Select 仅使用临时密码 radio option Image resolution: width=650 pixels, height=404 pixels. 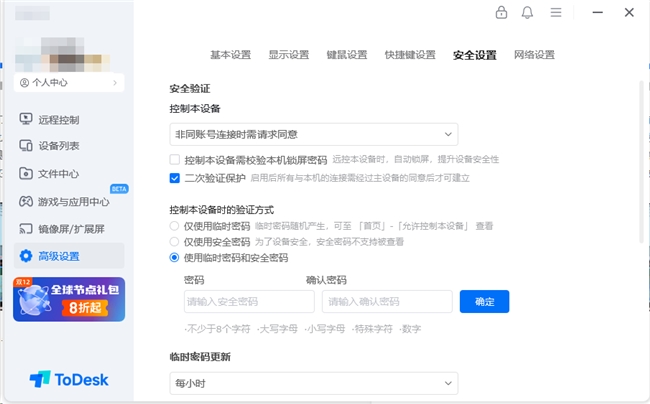(175, 227)
